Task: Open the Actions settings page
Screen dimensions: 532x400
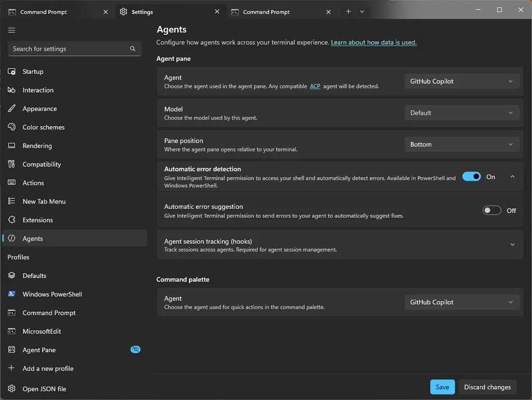Action: click(75, 182)
